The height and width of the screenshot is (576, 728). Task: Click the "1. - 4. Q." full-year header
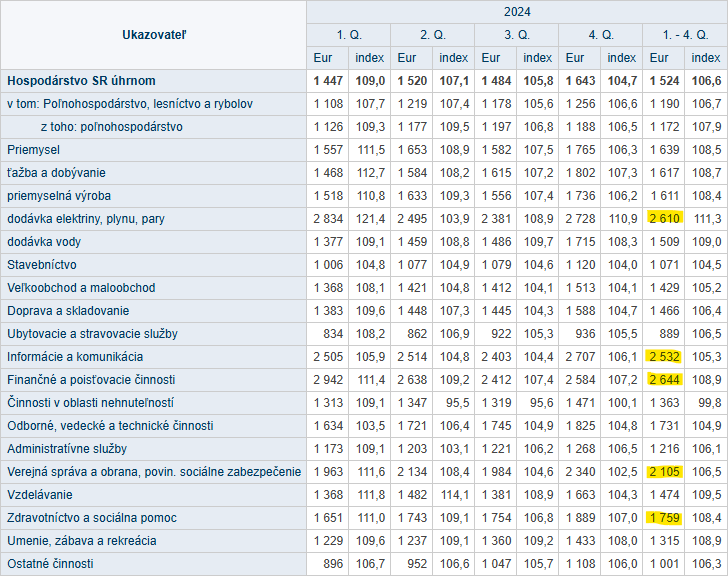pos(685,35)
